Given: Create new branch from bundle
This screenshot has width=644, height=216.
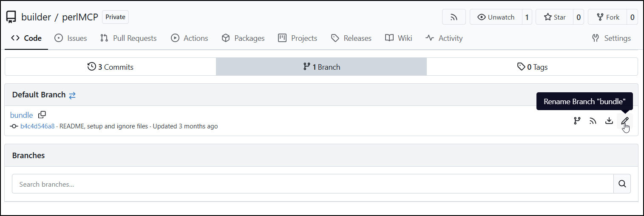Looking at the screenshot, I should coord(577,121).
